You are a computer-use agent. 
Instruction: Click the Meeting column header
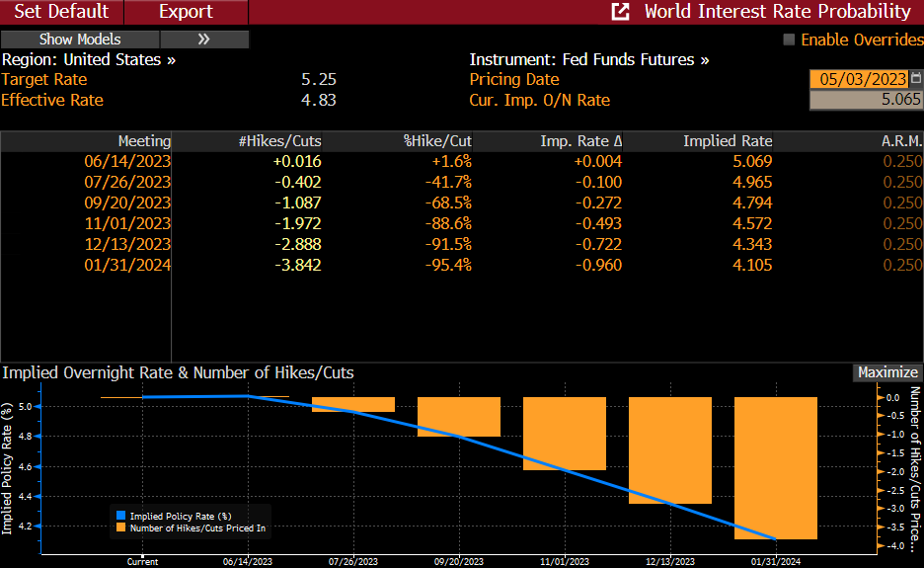(x=144, y=141)
